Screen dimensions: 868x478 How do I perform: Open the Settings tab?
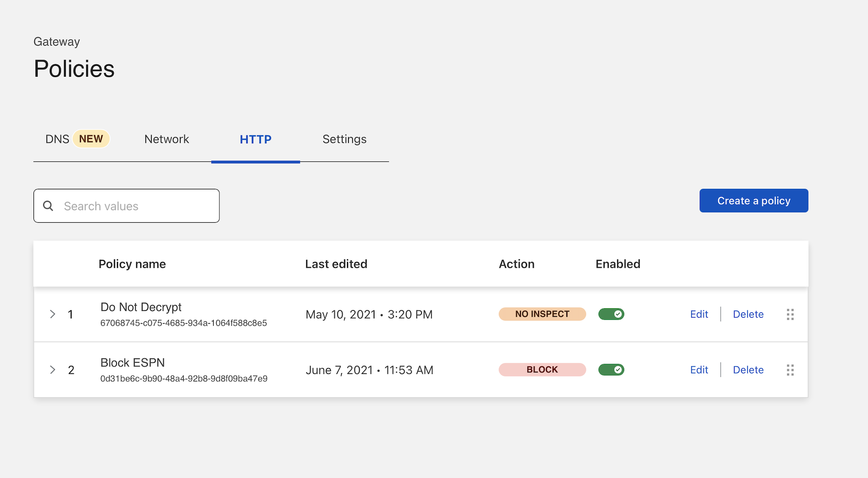[344, 139]
